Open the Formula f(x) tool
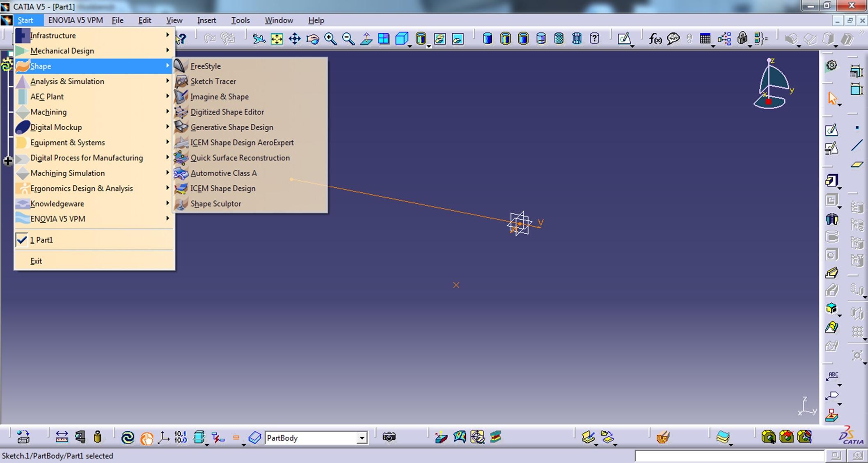Screen dimensions: 868x463 (655, 39)
